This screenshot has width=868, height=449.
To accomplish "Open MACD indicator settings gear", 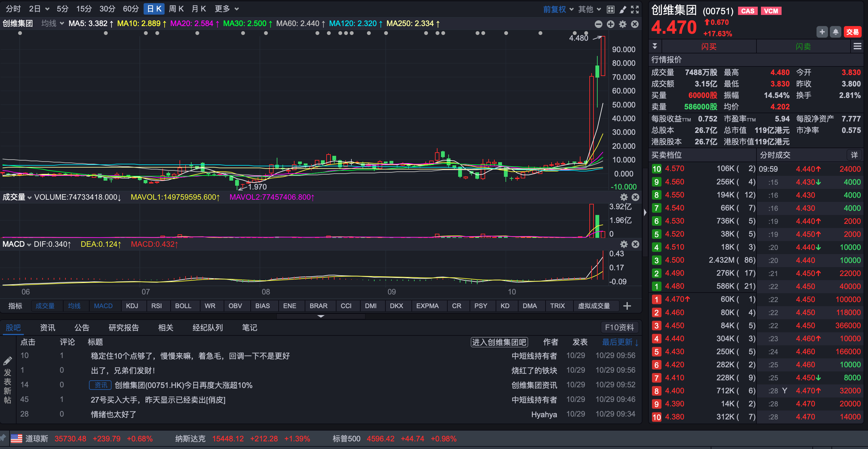I will [x=624, y=244].
